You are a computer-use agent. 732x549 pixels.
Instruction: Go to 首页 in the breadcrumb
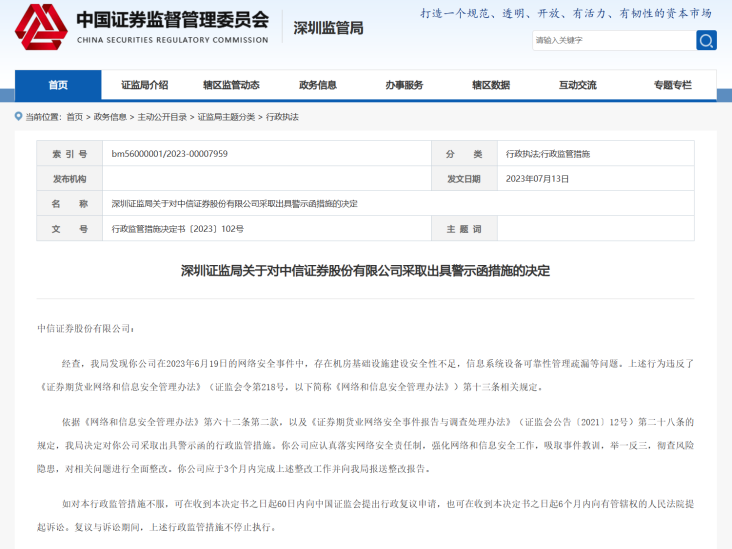(75, 117)
